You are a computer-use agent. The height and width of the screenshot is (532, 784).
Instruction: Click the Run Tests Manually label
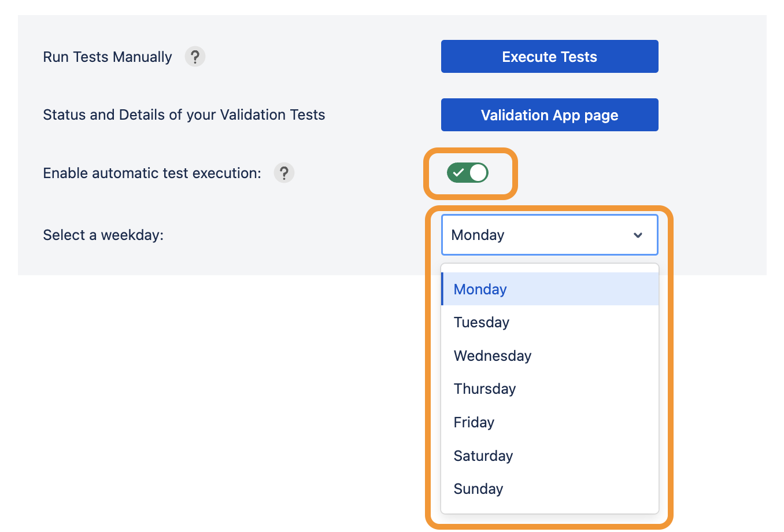pyautogui.click(x=107, y=57)
